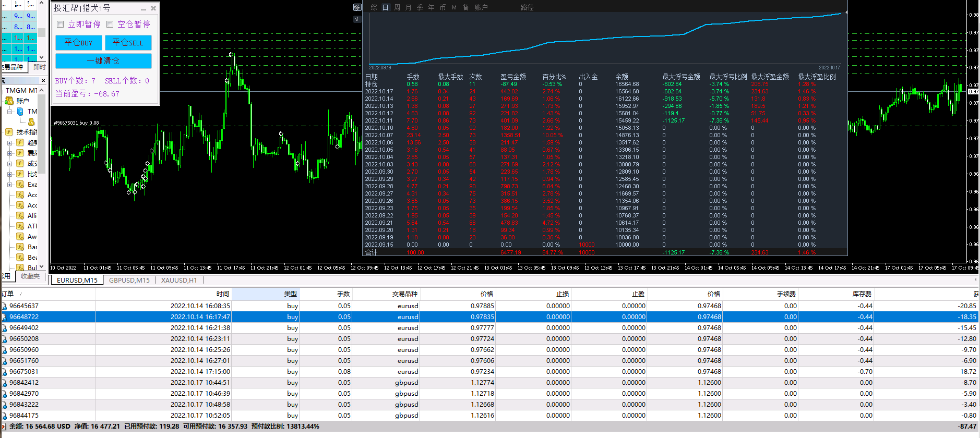The image size is (980, 438).
Task: Click the market watch vertical scrollbar down arrow
Action: point(41,57)
